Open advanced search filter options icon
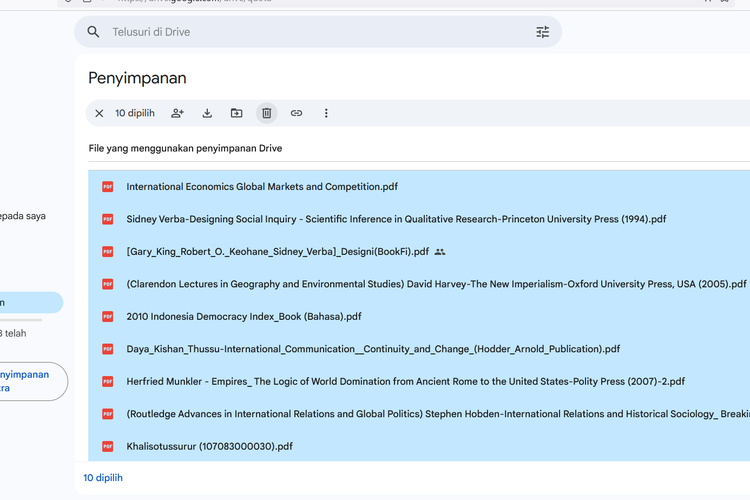Image resolution: width=750 pixels, height=500 pixels. pyautogui.click(x=542, y=32)
